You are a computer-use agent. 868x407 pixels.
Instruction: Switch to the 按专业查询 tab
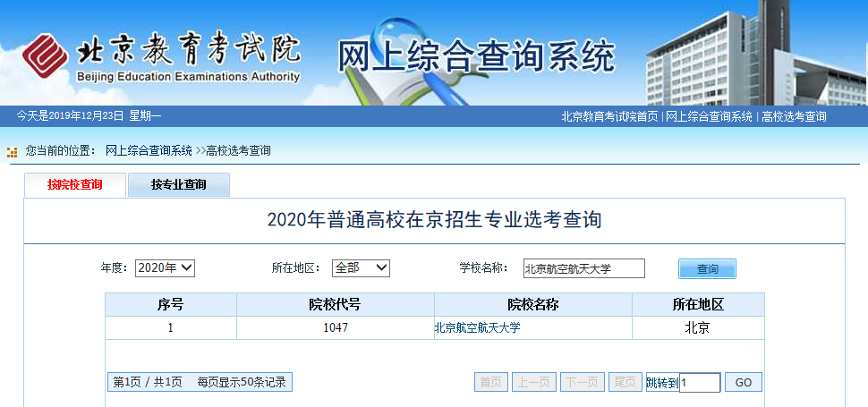pos(179,184)
